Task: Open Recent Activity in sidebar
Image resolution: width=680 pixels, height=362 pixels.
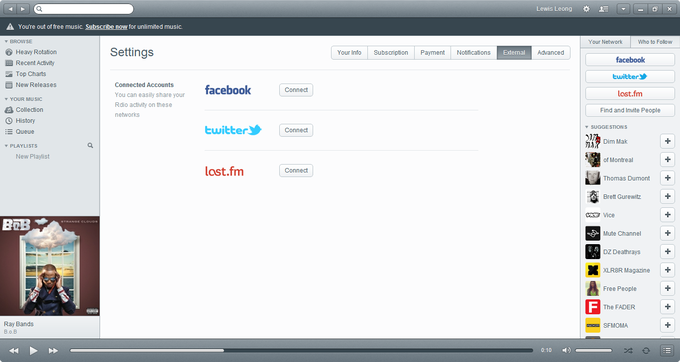Action: point(35,63)
